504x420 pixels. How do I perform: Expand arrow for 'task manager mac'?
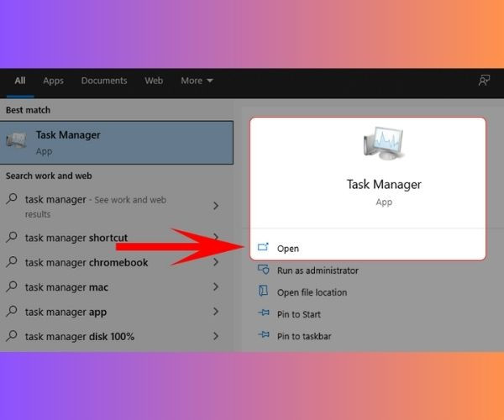click(x=216, y=286)
